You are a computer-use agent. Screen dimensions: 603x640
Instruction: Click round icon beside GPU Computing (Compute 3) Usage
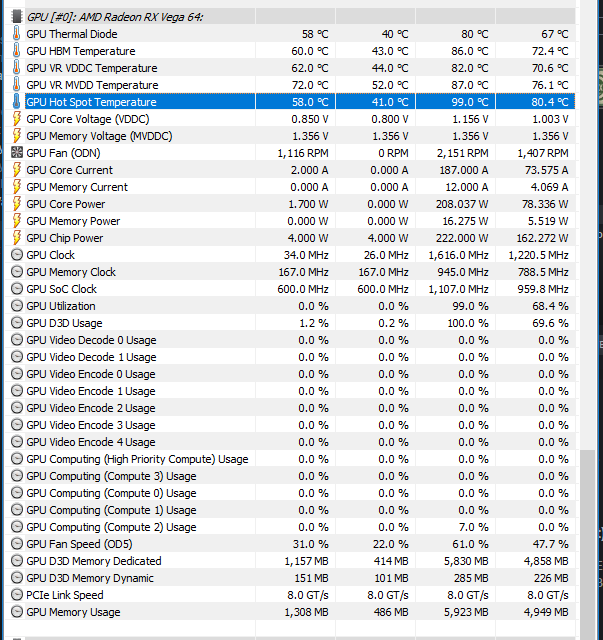[17, 476]
